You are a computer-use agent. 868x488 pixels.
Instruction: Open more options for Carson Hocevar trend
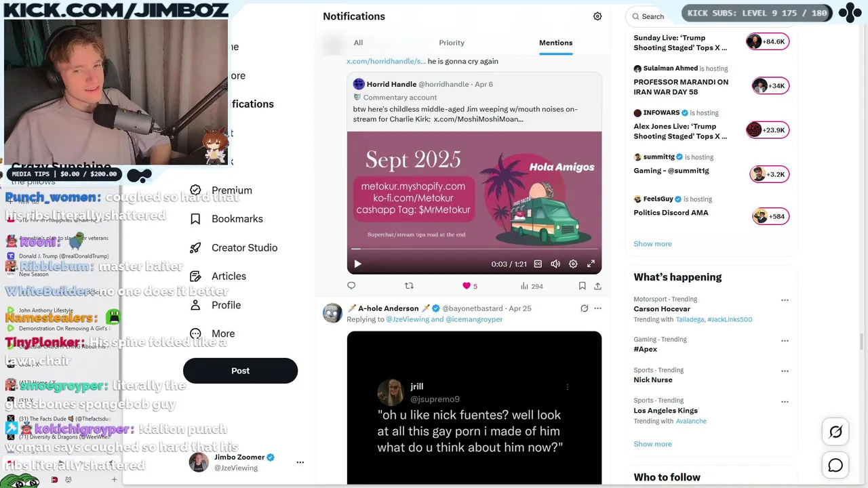click(785, 300)
